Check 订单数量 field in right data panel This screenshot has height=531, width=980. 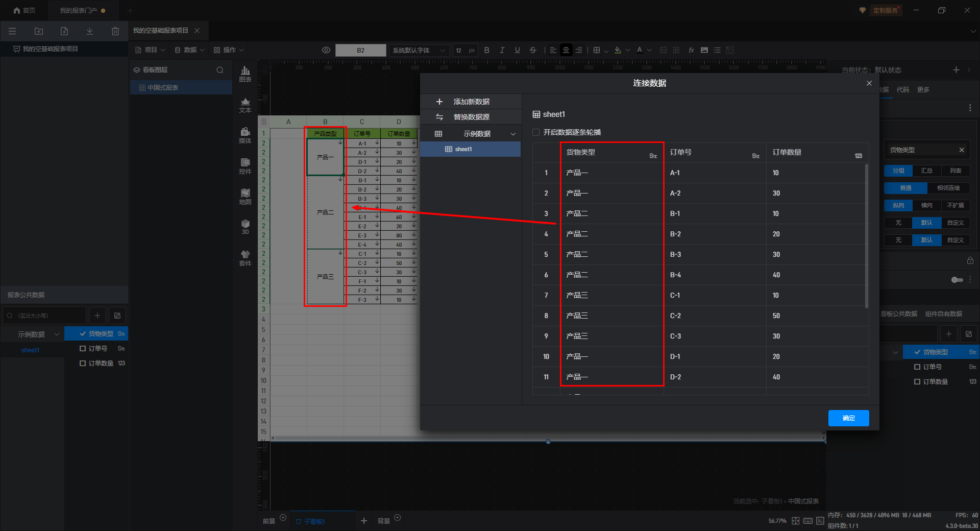coord(917,382)
